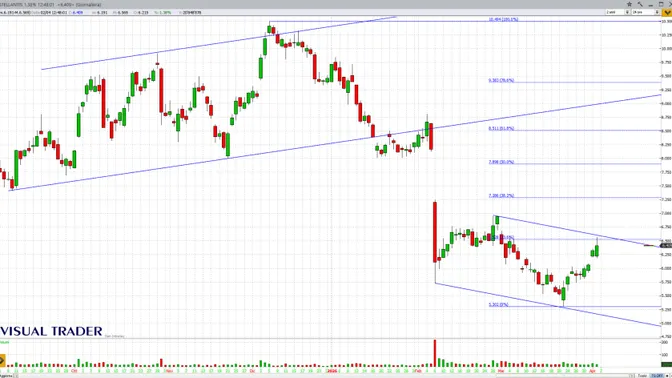The height and width of the screenshot is (378, 672).
Task: Click the Volume label in the lower pane
Action: (x=4, y=342)
